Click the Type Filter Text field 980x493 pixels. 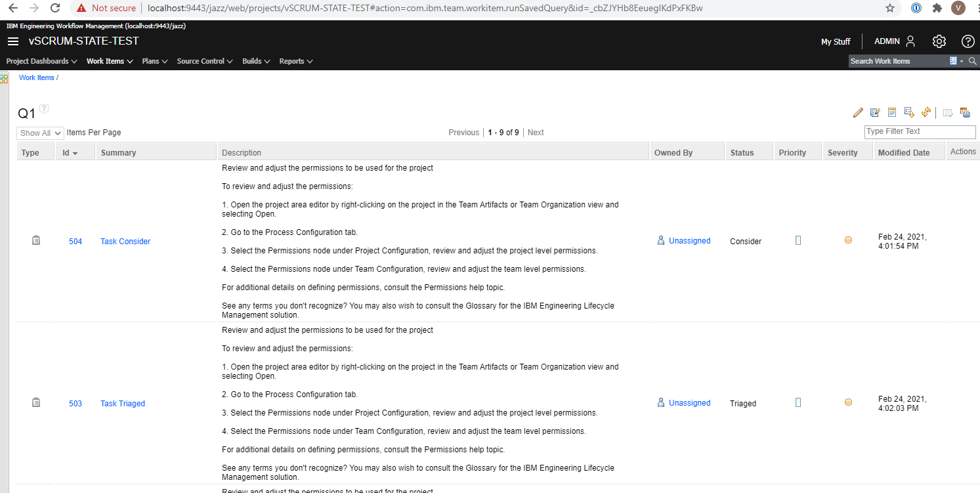(x=919, y=131)
